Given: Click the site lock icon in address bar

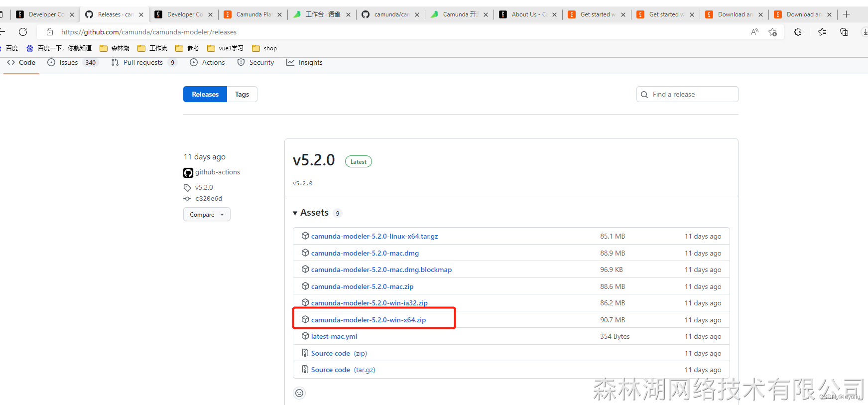Looking at the screenshot, I should point(50,32).
